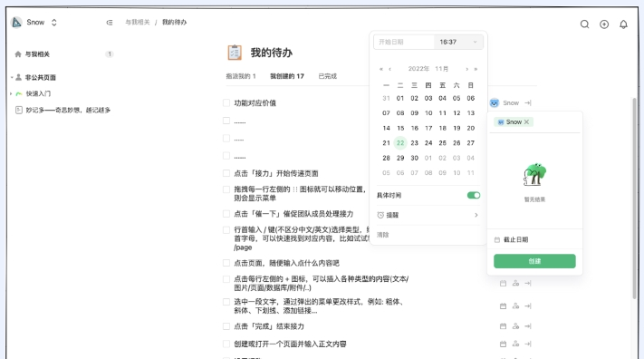Click 截止日期 in the assignee popup
Screen dimensions: 644x359
(x=515, y=239)
